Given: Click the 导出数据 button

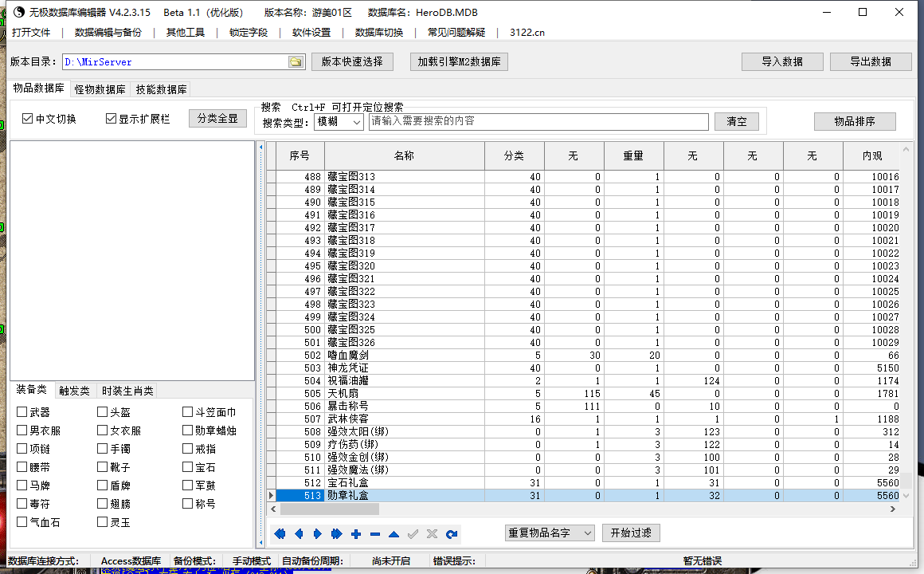Looking at the screenshot, I should (x=871, y=61).
